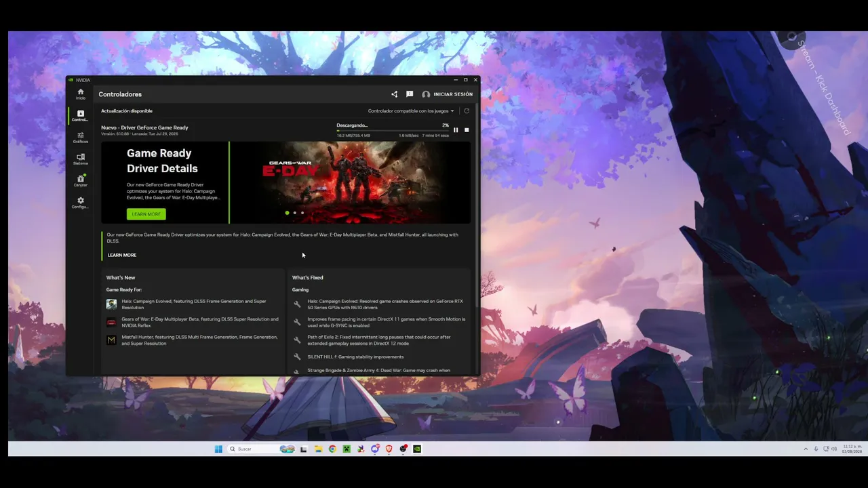Screen dimensions: 868x488
Task: Open the Sistema section in the sidebar
Action: (81, 159)
